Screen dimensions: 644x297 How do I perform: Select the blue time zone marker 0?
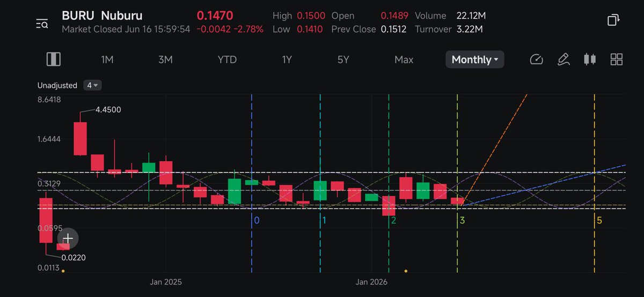coord(257,220)
